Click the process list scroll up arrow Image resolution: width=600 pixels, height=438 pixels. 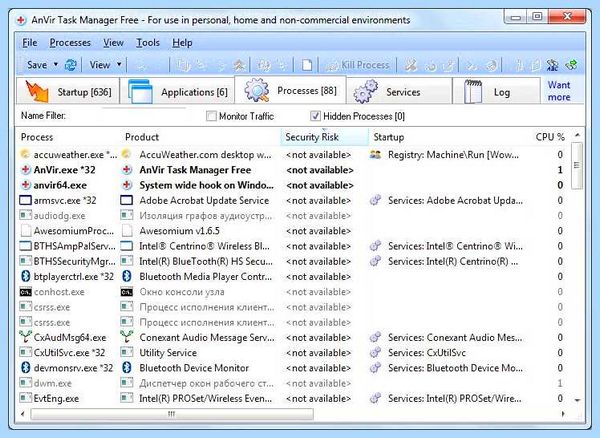577,135
